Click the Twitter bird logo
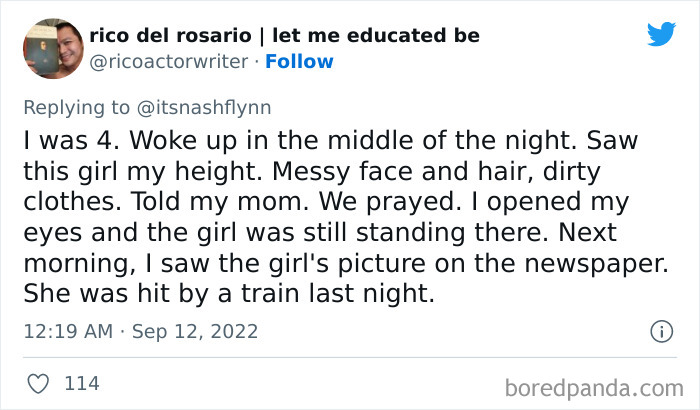700x410 pixels. click(661, 34)
